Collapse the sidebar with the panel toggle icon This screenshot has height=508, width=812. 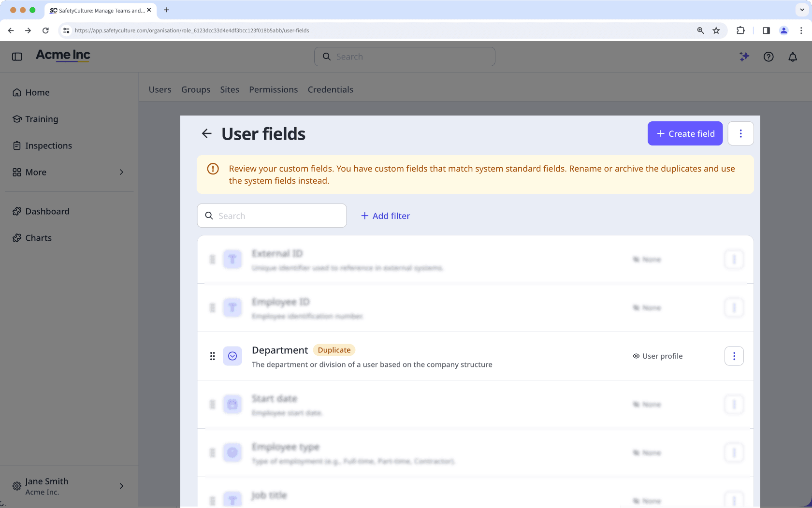pos(17,57)
